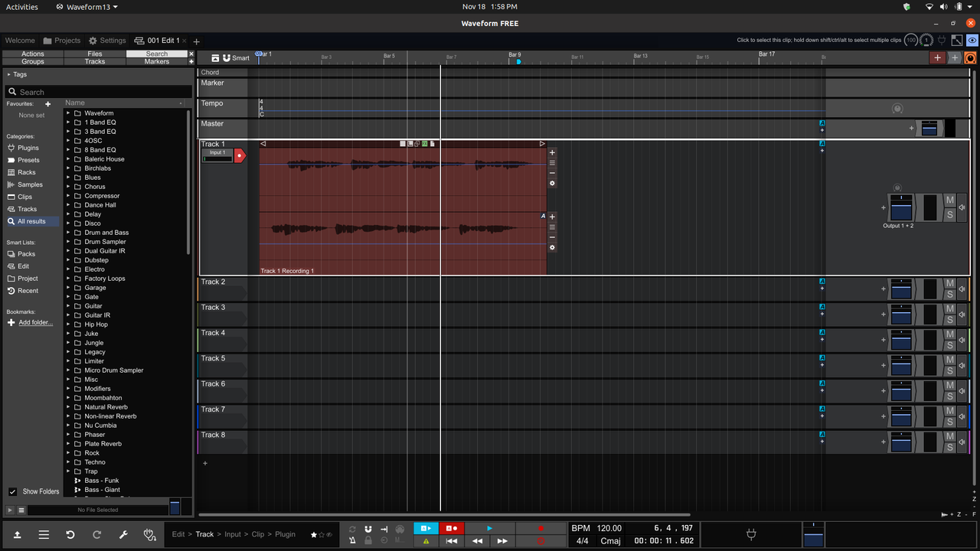
Task: Toggle automation read mode (cyan button)
Action: point(426,528)
